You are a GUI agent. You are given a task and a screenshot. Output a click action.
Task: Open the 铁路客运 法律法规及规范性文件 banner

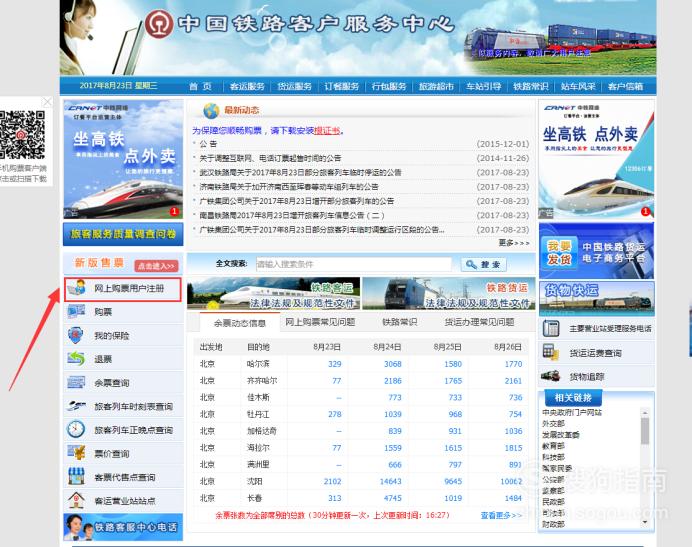pos(274,293)
